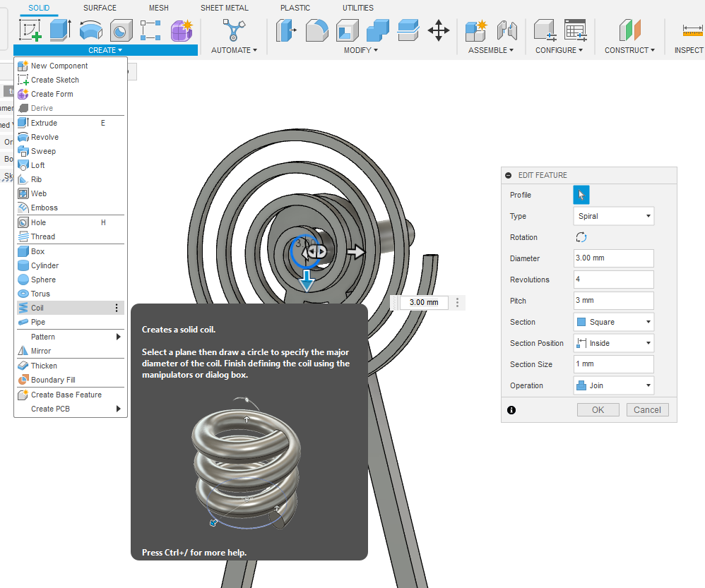Viewport: 705px width, 588px height.
Task: Select the Press Pull tool icon
Action: click(286, 30)
